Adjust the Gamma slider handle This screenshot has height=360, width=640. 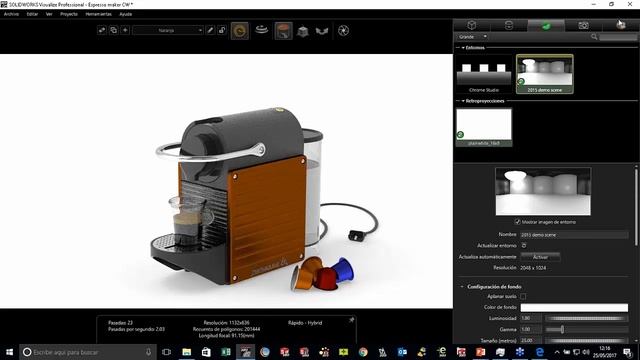coord(562,329)
